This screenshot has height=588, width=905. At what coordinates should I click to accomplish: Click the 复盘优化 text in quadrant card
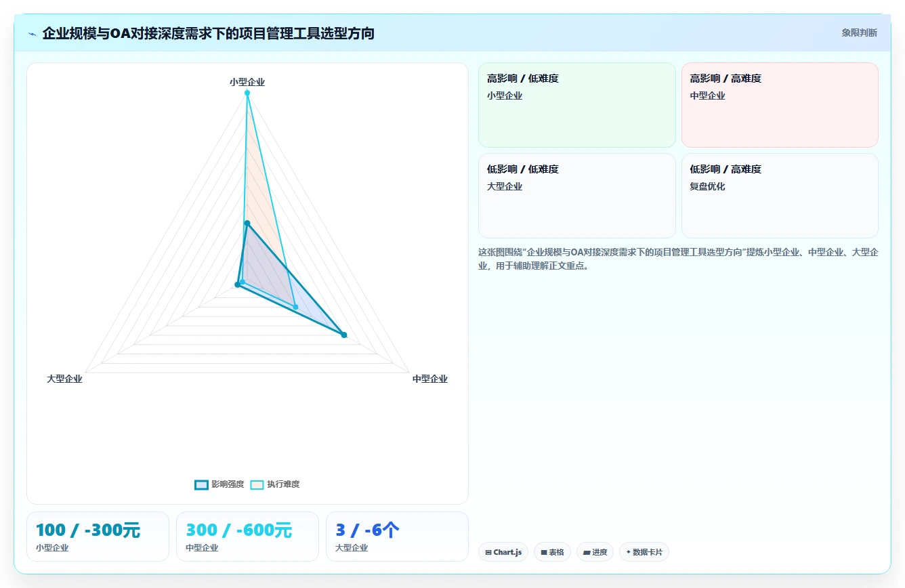click(x=707, y=186)
